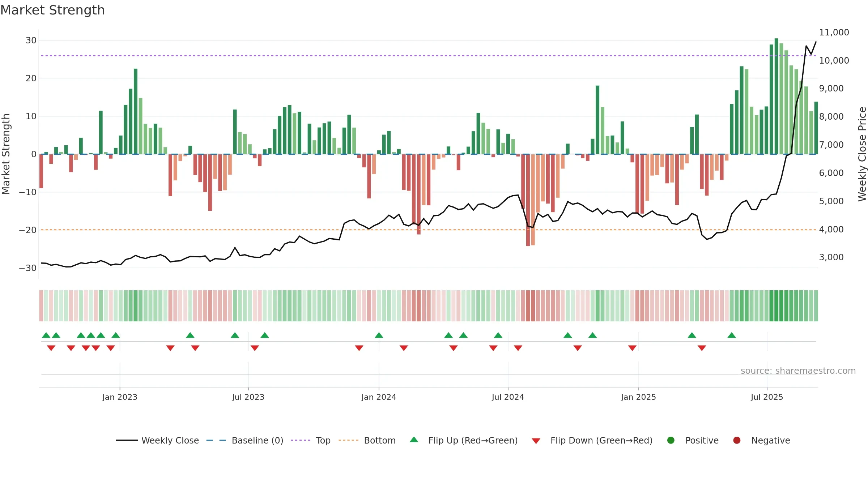Click the 0 market strength axis label

(x=34, y=154)
